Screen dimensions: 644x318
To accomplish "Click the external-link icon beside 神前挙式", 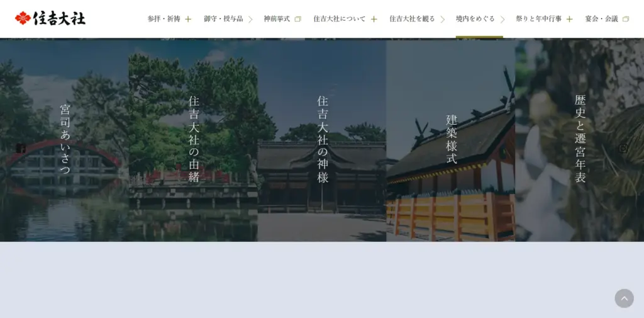I will (297, 19).
